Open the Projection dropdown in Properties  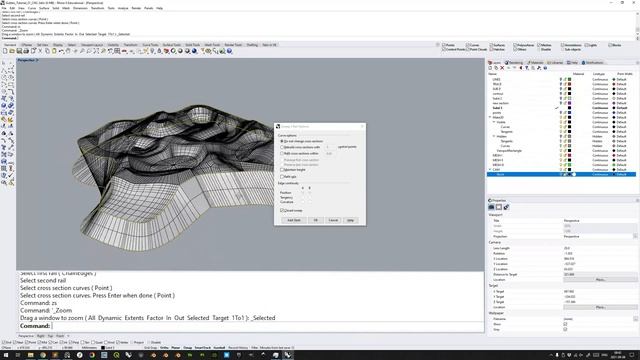point(635,236)
